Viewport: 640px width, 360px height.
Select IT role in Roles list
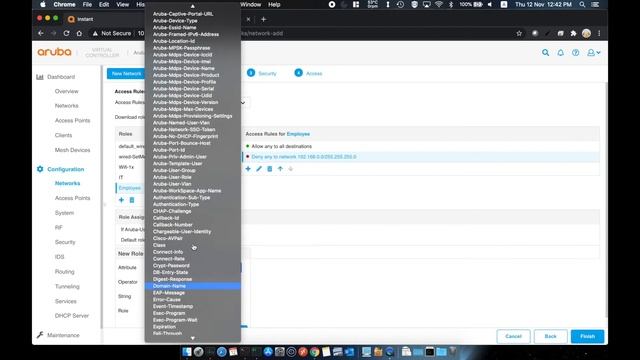click(121, 177)
